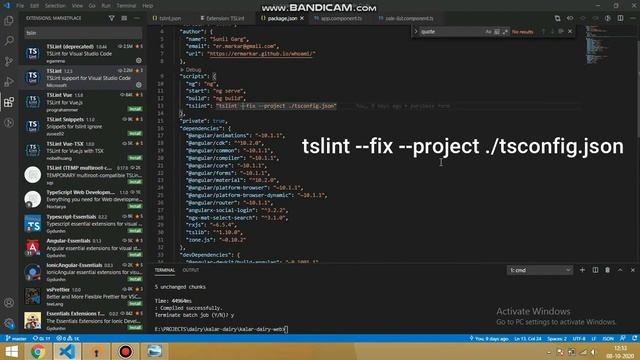The image size is (640, 360).
Task: Kill terminal using the trash icon
Action: coord(607,270)
